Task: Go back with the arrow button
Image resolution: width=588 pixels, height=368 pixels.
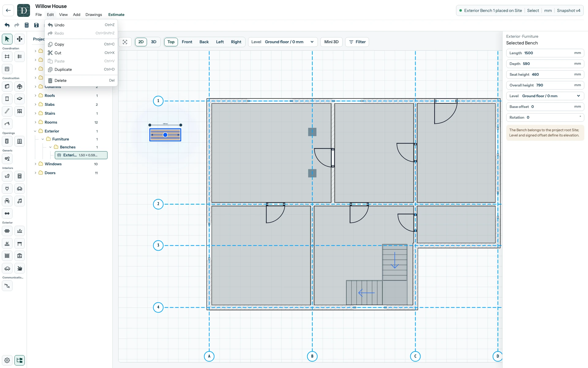Action: point(8,10)
